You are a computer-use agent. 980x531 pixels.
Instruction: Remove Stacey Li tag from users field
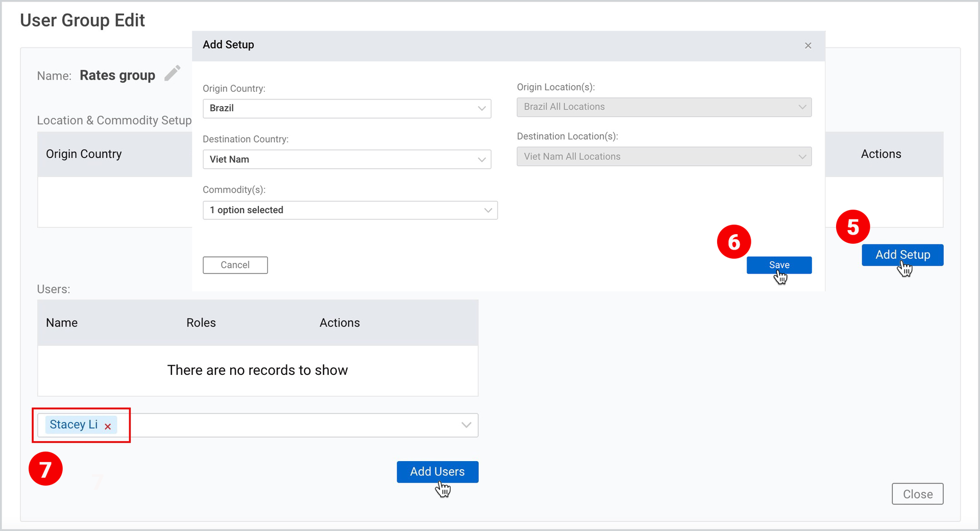click(x=108, y=426)
